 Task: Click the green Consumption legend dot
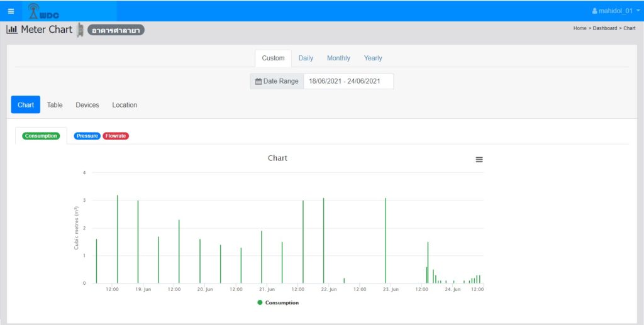pos(260,303)
